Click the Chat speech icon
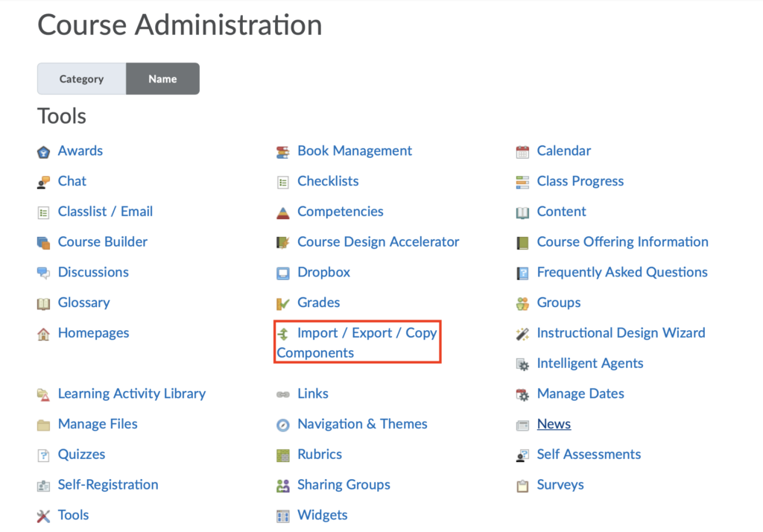The width and height of the screenshot is (763, 532). pyautogui.click(x=43, y=183)
